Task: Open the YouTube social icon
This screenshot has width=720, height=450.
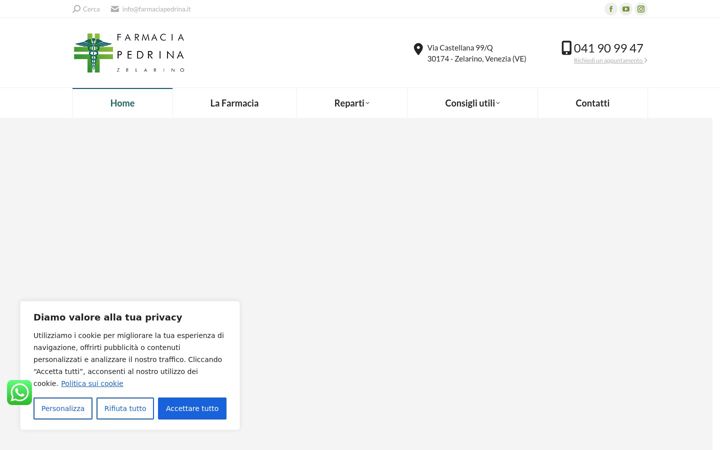Action: coord(626,9)
